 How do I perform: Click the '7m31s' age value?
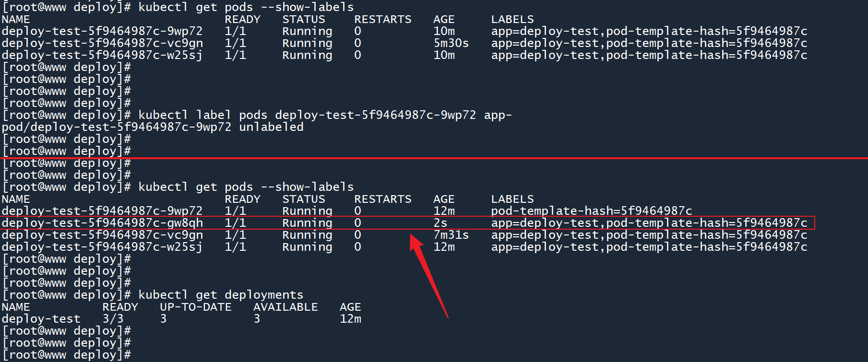point(451,235)
